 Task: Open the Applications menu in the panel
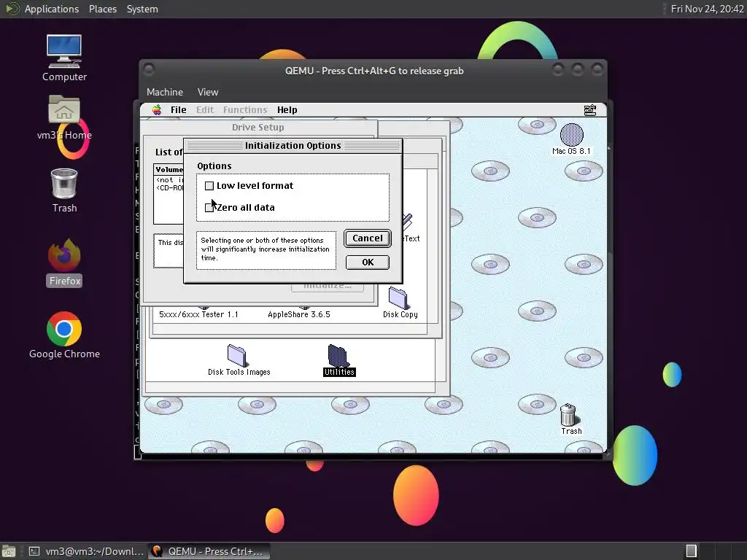(x=52, y=9)
